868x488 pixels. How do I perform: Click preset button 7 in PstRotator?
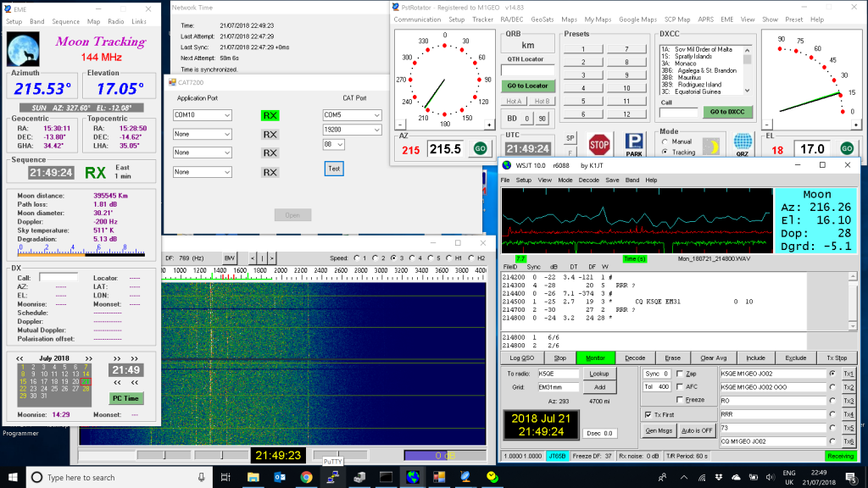click(626, 49)
